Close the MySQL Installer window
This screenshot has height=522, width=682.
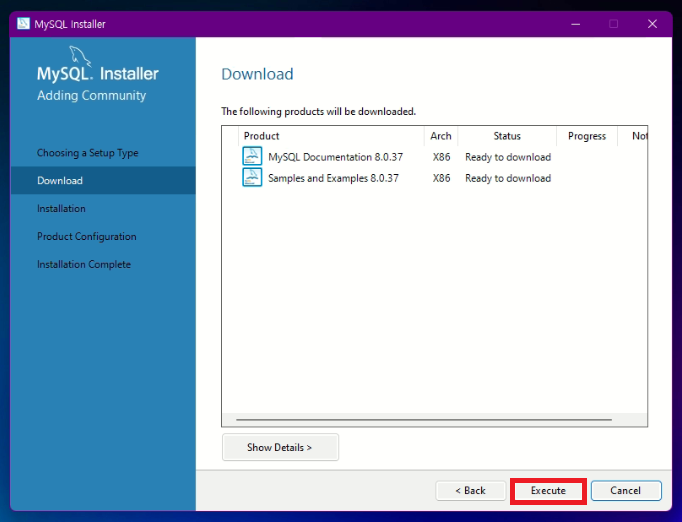pyautogui.click(x=652, y=24)
